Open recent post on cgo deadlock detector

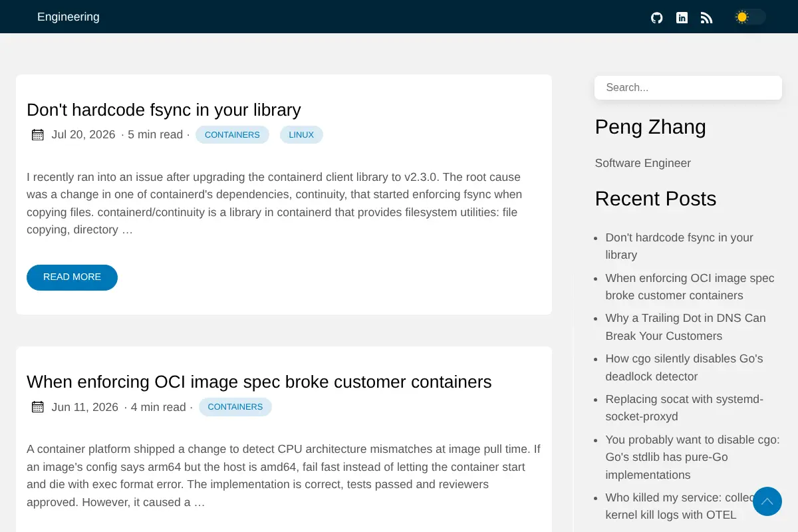point(684,368)
